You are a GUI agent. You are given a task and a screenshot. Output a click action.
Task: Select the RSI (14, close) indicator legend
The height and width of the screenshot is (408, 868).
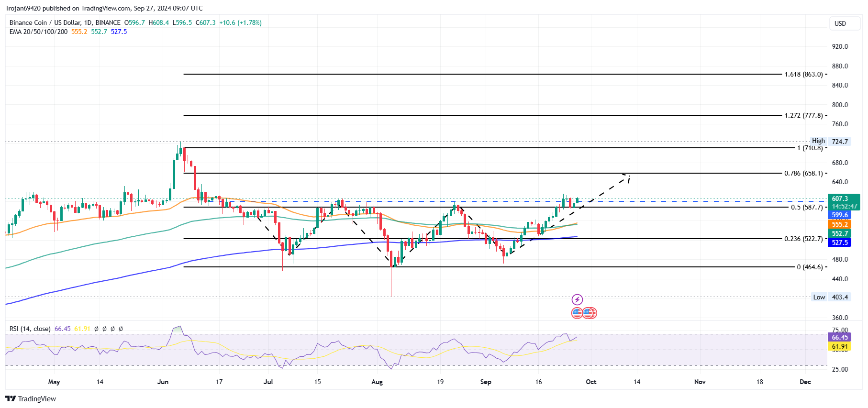(x=30, y=329)
